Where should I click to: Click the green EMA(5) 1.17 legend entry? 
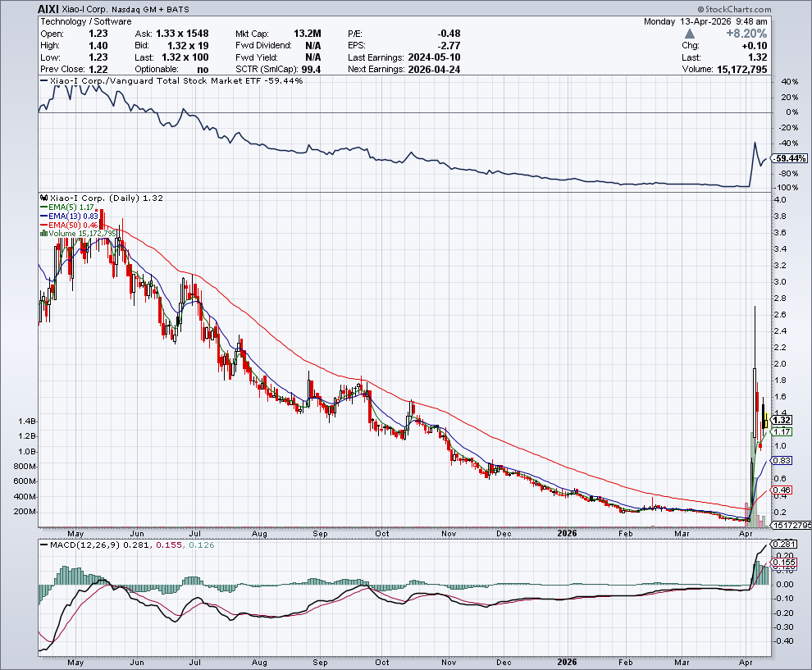[67, 207]
